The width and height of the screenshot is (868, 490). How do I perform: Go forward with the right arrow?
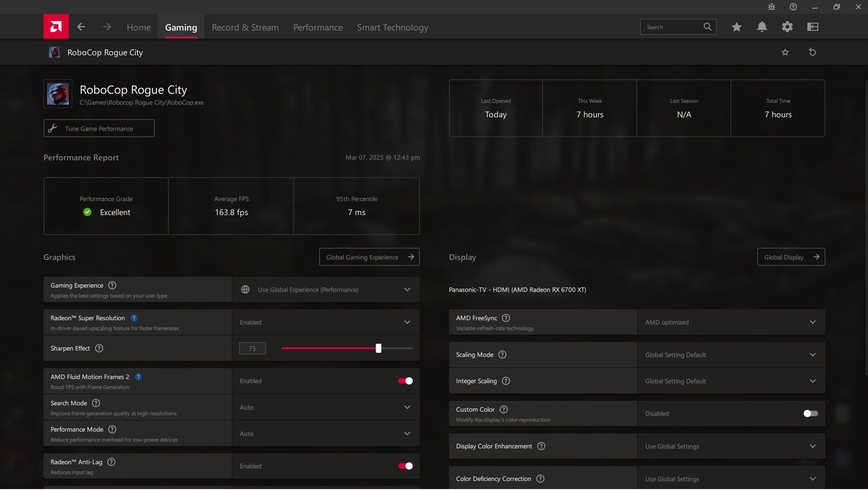click(x=107, y=27)
